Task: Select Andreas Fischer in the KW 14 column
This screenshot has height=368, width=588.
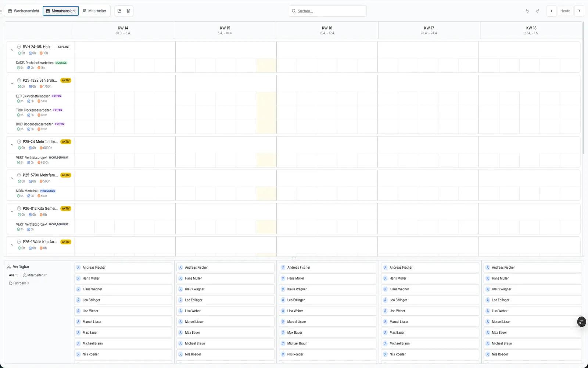Action: tap(123, 268)
